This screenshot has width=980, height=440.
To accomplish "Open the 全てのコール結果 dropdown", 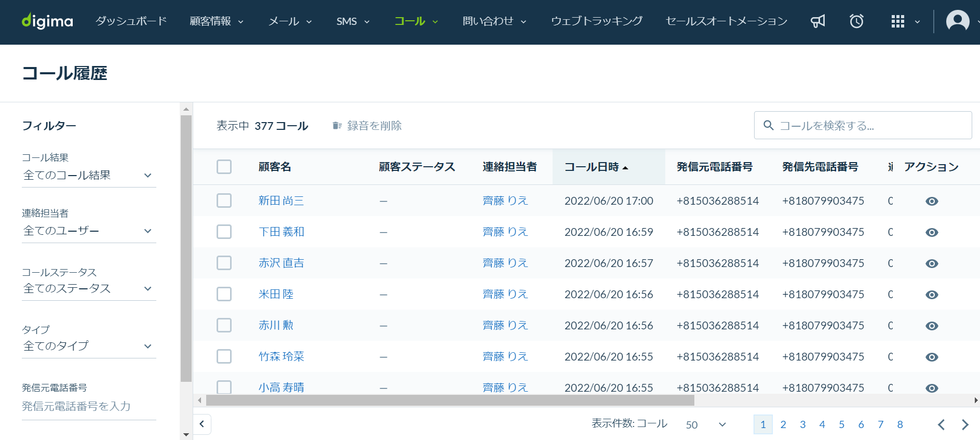I will [x=89, y=176].
